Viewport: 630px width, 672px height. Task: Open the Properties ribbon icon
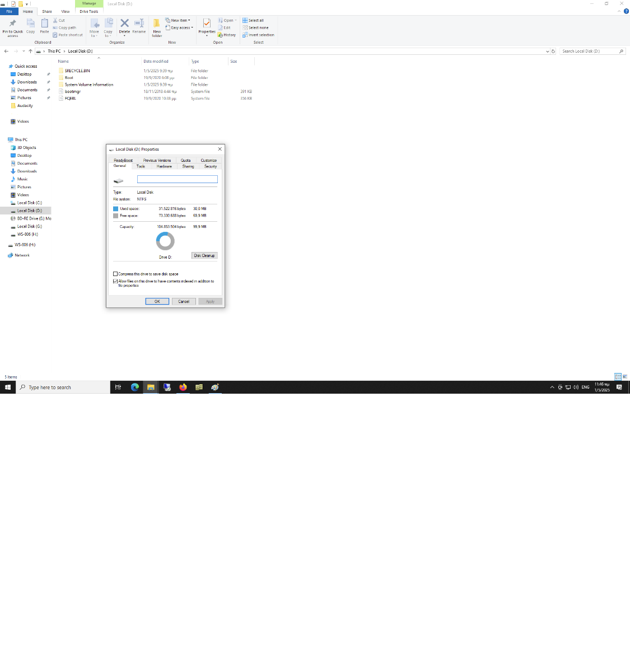207,23
